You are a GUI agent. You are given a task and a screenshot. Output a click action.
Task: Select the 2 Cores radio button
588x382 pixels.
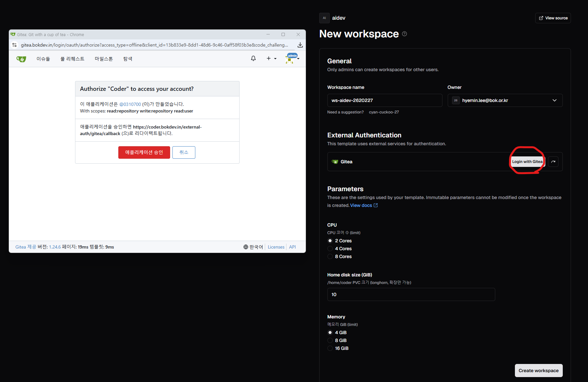(x=330, y=241)
